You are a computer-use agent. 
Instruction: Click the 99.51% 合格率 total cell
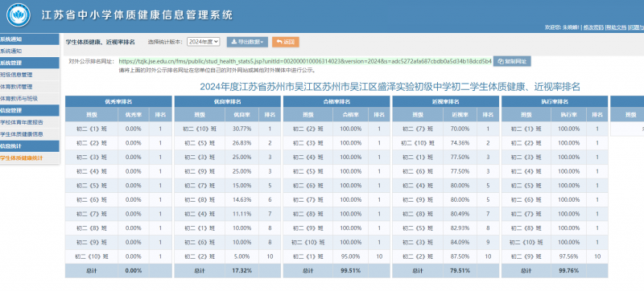[351, 271]
